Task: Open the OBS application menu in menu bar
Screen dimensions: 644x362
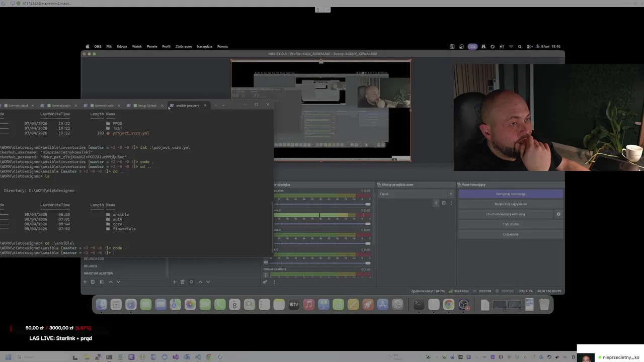Action: click(98, 46)
